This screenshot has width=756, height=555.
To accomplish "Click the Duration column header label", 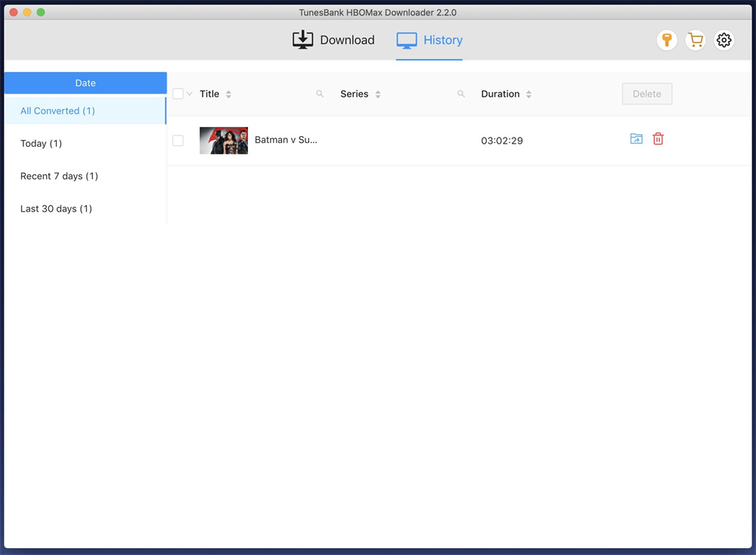I will [500, 94].
